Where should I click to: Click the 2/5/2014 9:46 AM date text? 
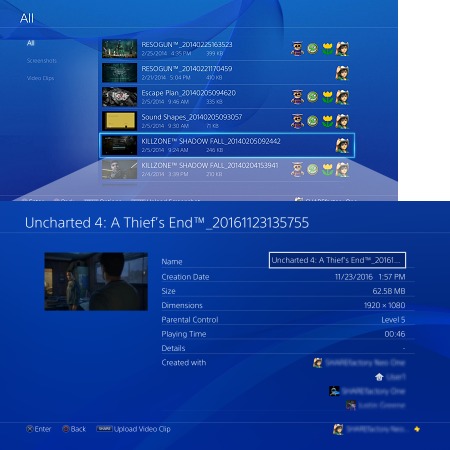point(165,102)
